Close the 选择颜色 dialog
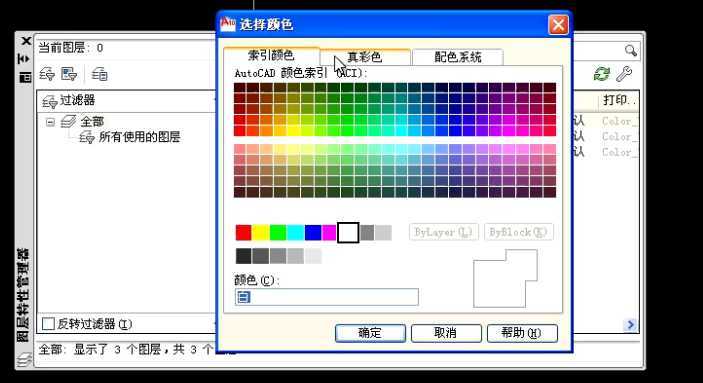This screenshot has height=383, width=703. coord(558,24)
